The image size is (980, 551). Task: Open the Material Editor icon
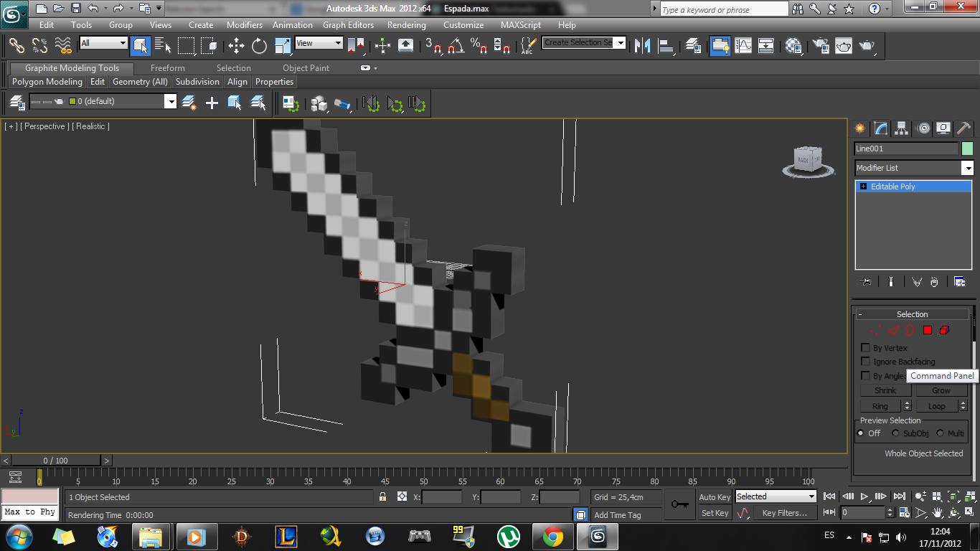coord(793,45)
